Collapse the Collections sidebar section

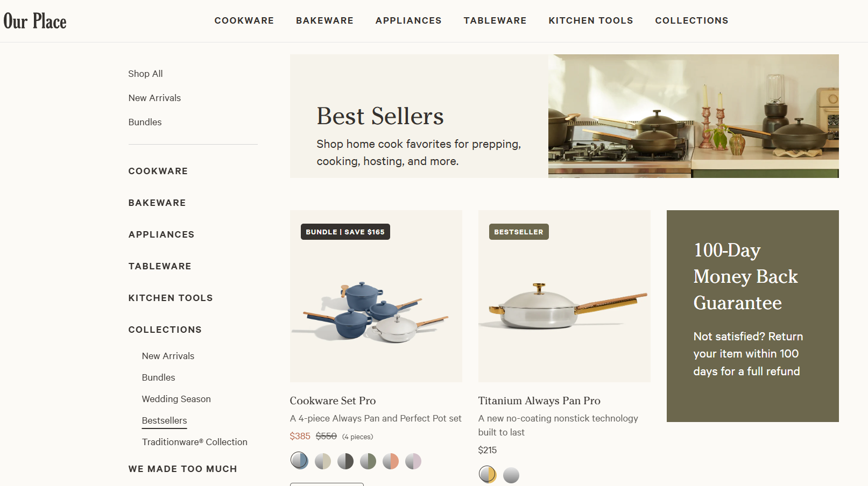tap(165, 330)
